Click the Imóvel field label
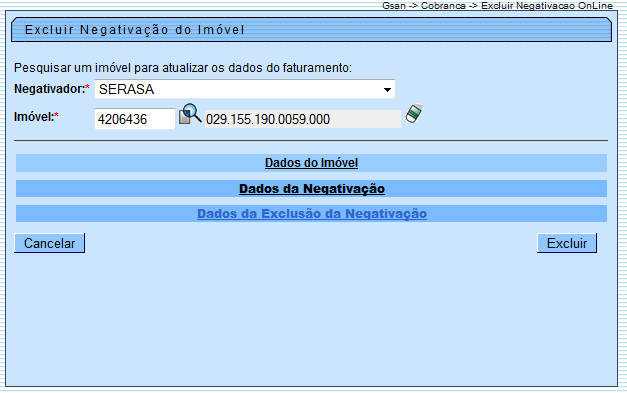The height and width of the screenshot is (393, 627). pos(36,117)
